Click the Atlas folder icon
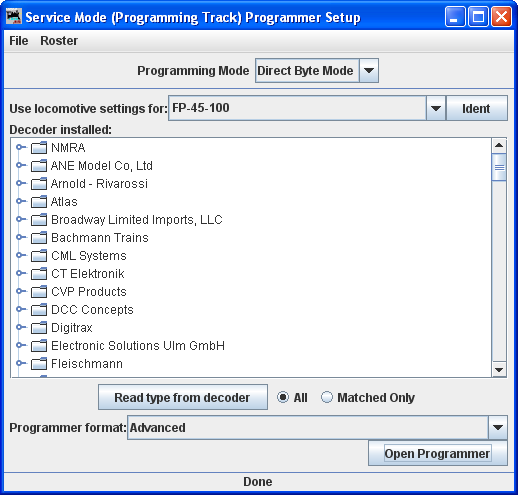The height and width of the screenshot is (495, 518). [x=39, y=201]
